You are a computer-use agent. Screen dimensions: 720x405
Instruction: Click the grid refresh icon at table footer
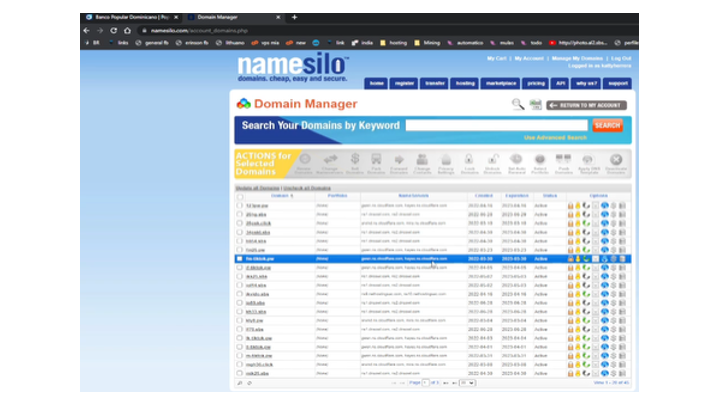[x=249, y=383]
